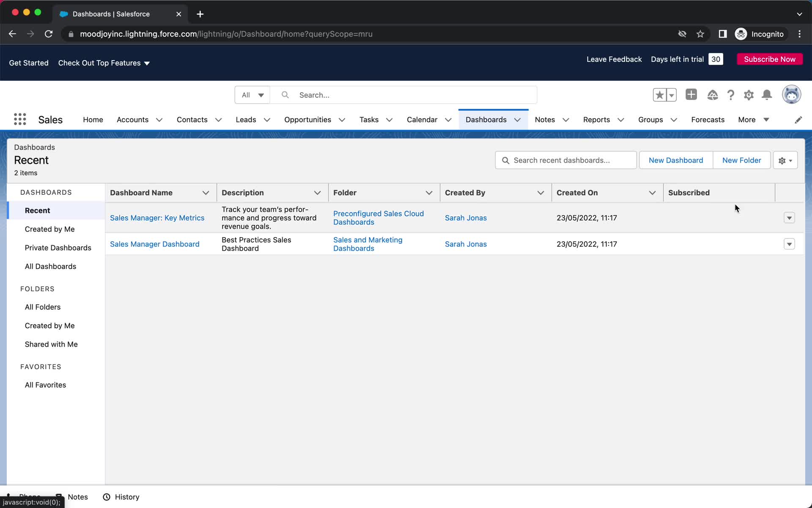Click the pencil icon to edit navigation
The width and height of the screenshot is (812, 508).
pyautogui.click(x=798, y=120)
